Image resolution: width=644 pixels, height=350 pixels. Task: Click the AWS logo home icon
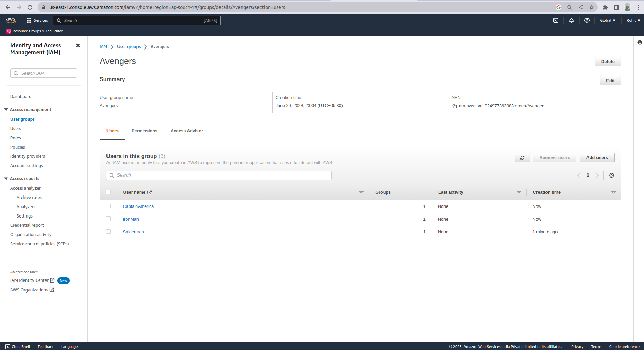pyautogui.click(x=11, y=20)
